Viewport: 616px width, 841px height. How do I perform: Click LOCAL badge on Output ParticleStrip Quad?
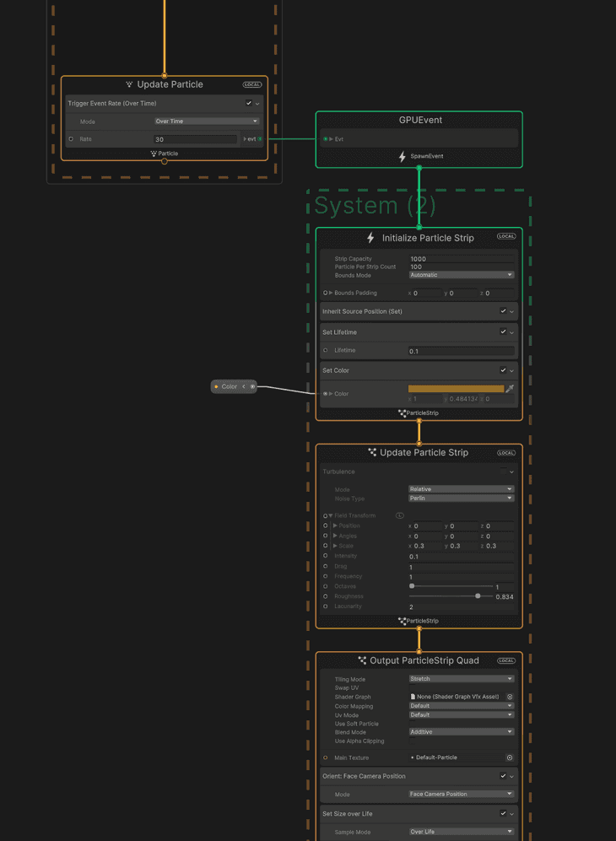point(506,660)
